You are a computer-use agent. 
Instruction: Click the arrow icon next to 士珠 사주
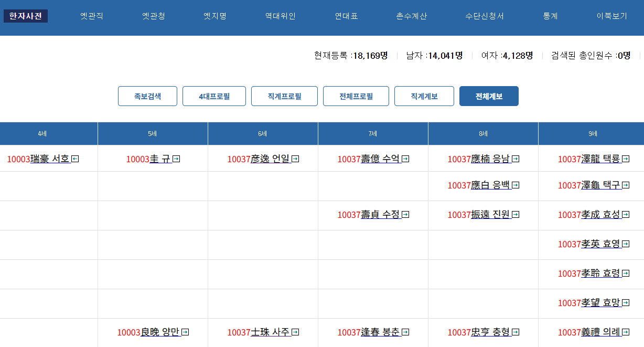[x=295, y=332]
